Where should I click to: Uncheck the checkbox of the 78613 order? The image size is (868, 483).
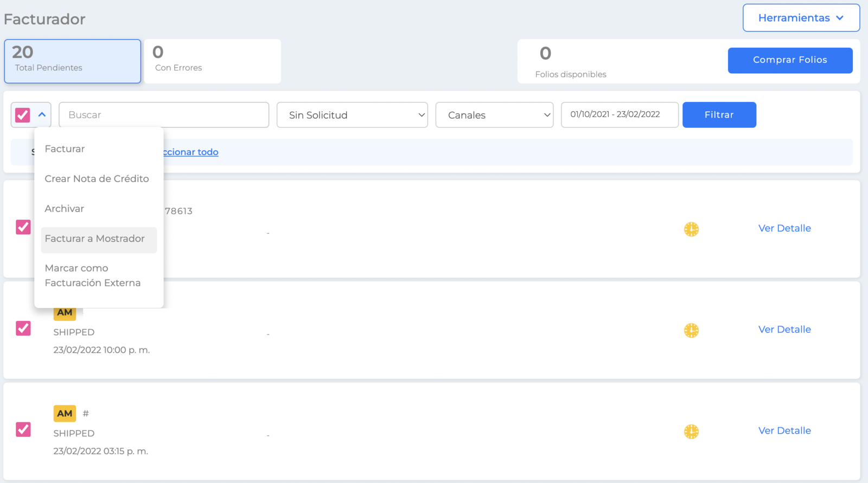pos(23,227)
